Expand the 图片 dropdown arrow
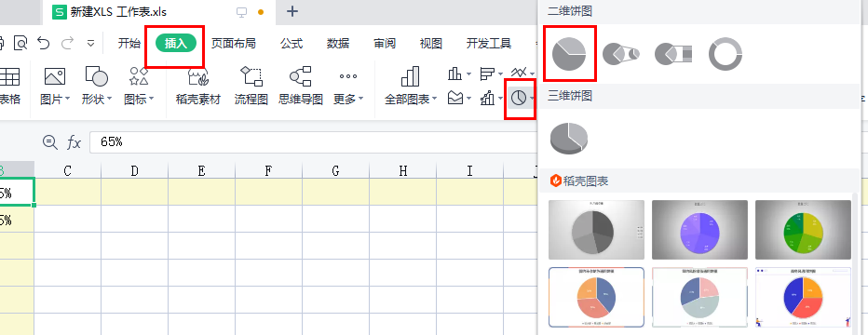This screenshot has width=868, height=335. pyautogui.click(x=68, y=100)
